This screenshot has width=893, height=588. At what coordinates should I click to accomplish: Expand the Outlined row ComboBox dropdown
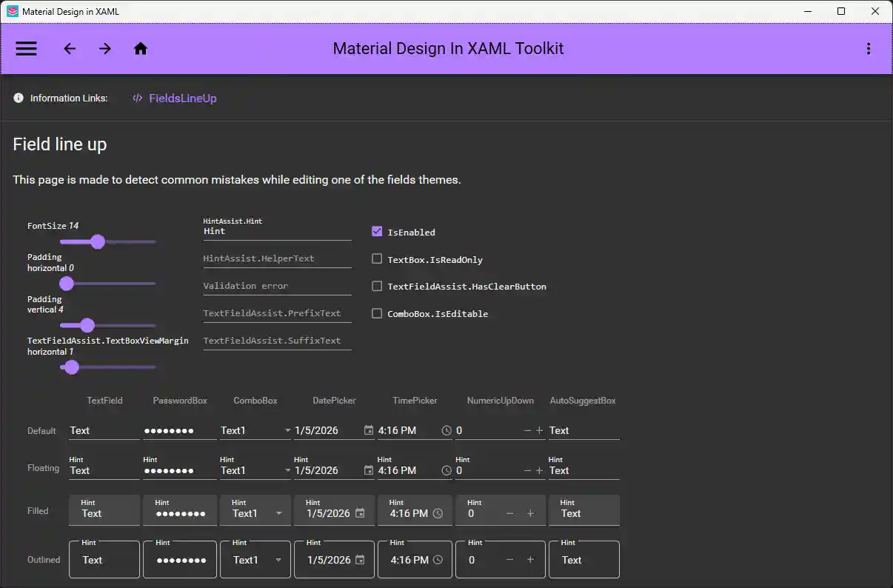(x=278, y=560)
